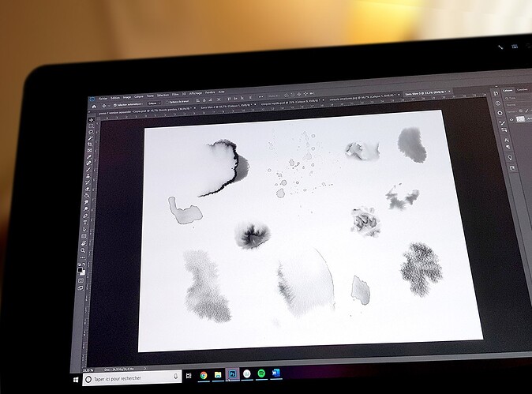Open Task View on the taskbar

coord(189,375)
